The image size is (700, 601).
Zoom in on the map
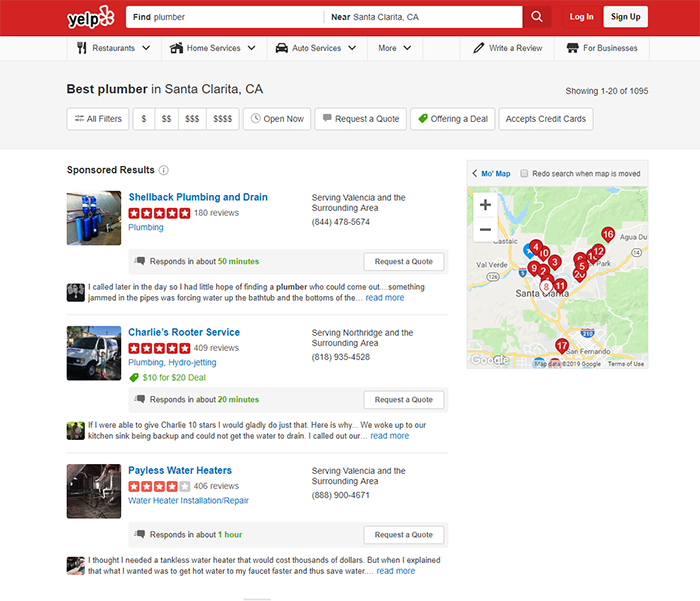click(x=485, y=205)
